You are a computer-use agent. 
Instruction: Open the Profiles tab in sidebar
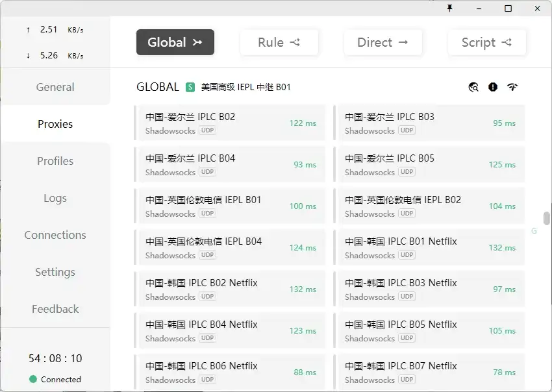55,161
